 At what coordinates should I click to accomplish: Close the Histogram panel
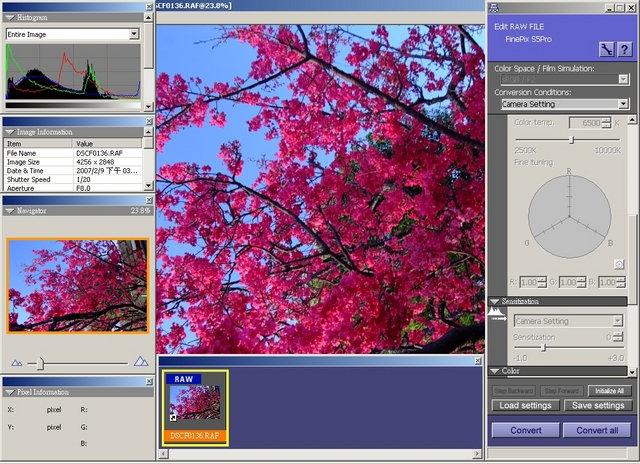[149, 7]
